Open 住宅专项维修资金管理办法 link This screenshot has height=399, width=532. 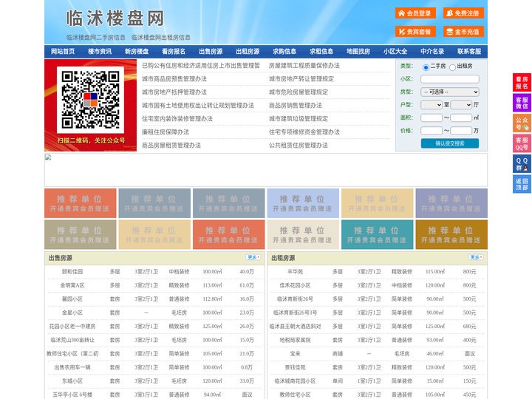click(304, 132)
